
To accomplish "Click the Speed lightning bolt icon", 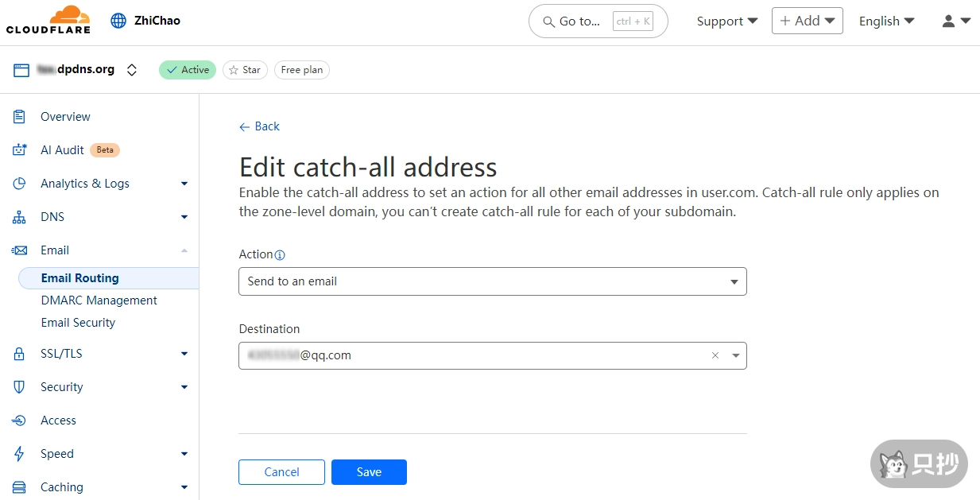I will click(x=20, y=454).
